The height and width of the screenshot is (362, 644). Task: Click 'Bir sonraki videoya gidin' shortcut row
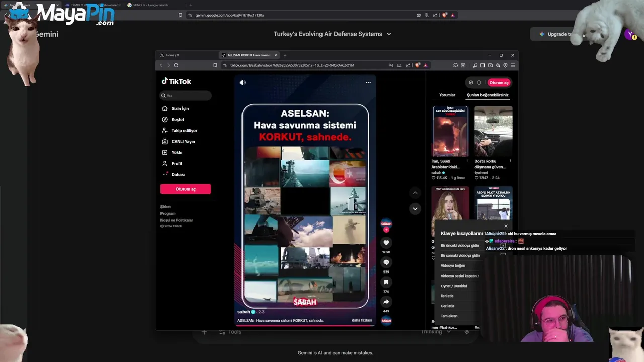click(460, 256)
